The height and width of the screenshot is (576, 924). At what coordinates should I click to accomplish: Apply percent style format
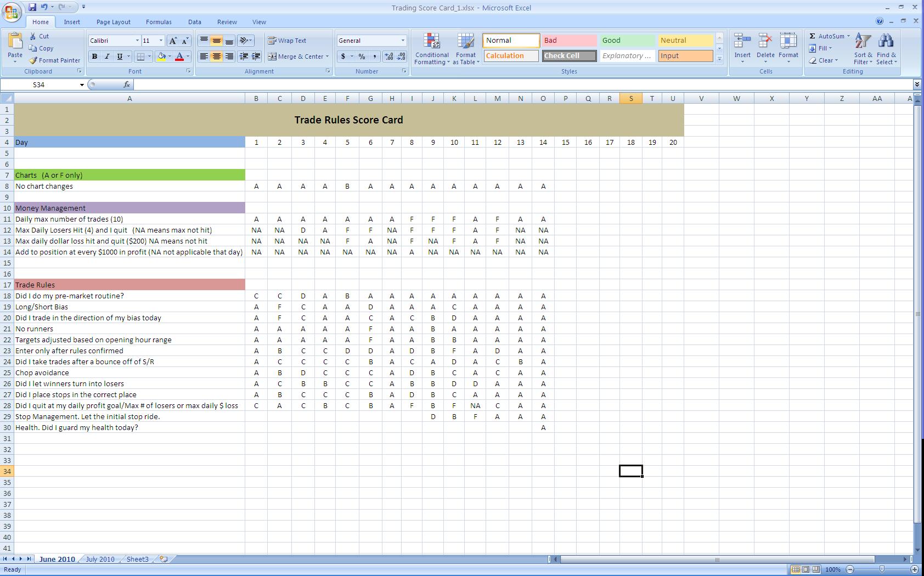coord(362,57)
